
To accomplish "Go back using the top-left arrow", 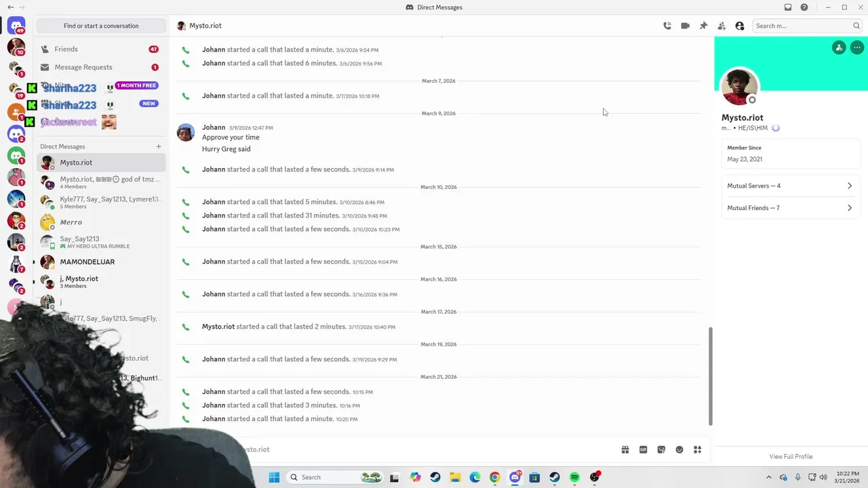I will coord(10,7).
